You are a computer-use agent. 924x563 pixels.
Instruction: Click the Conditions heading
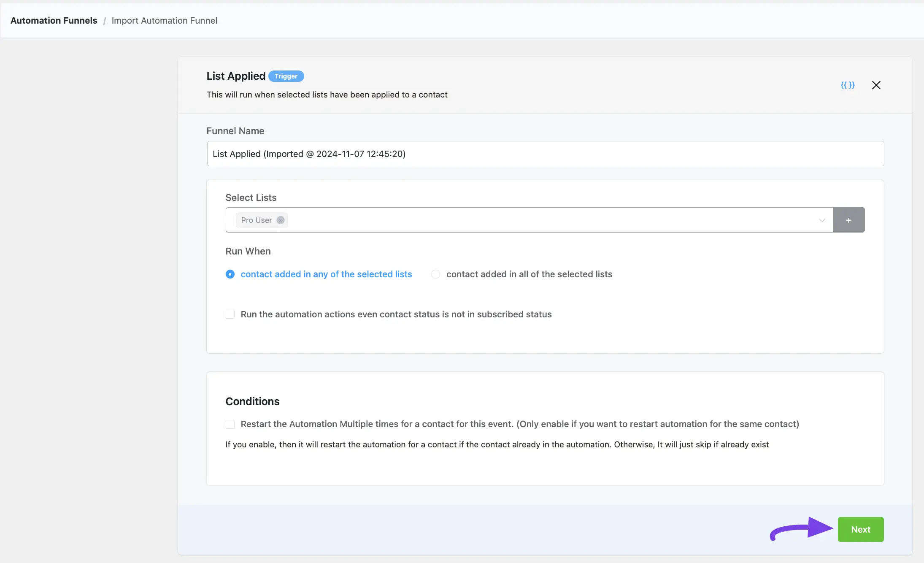[252, 401]
